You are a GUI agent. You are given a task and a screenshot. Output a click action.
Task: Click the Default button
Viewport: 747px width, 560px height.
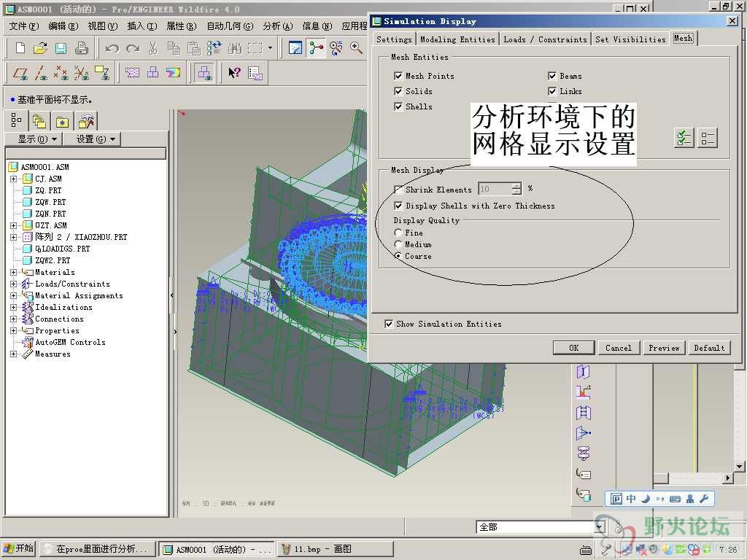pos(709,348)
